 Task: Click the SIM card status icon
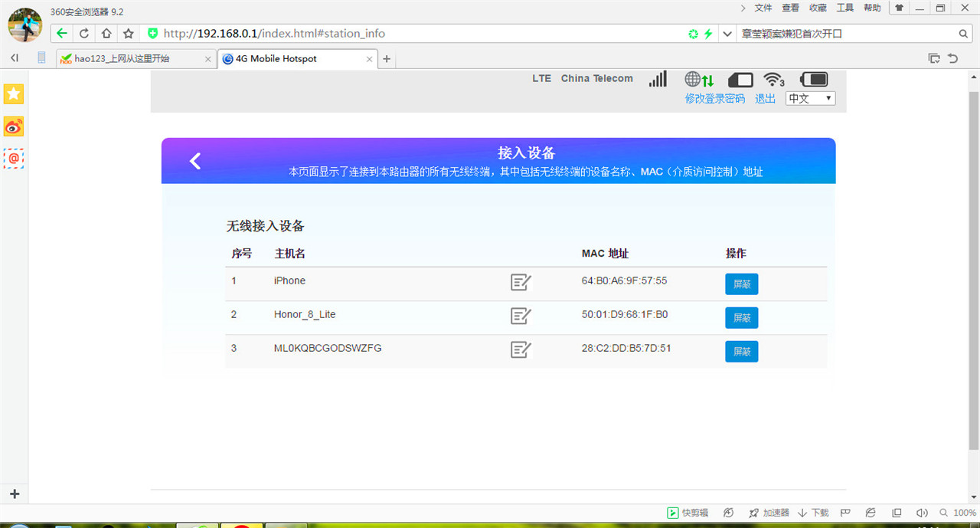point(739,79)
